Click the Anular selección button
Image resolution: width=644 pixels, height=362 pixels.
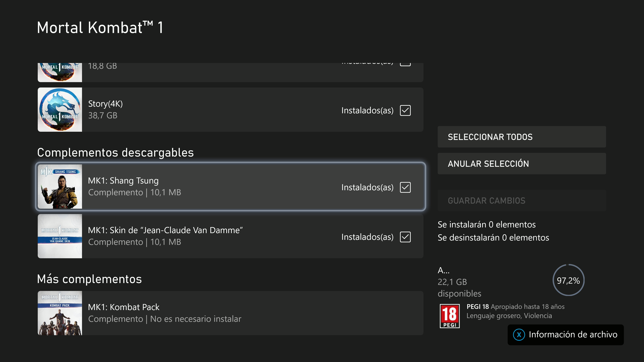coord(522,163)
